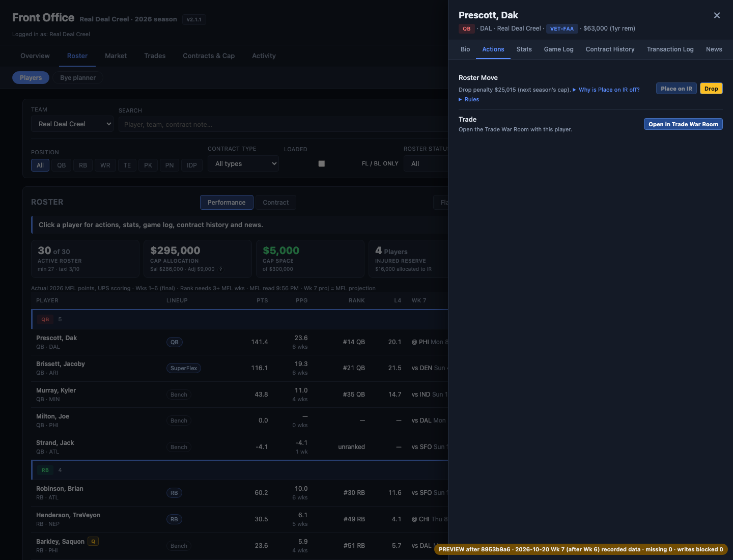The height and width of the screenshot is (560, 733).
Task: Filter roster by QB position
Action: pyautogui.click(x=62, y=165)
